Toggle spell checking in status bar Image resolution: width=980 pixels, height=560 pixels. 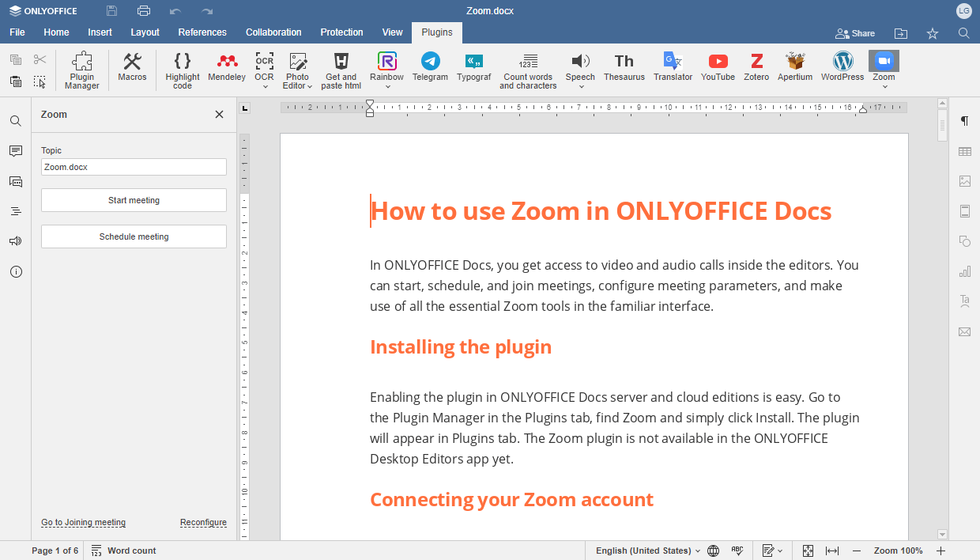[x=737, y=551]
